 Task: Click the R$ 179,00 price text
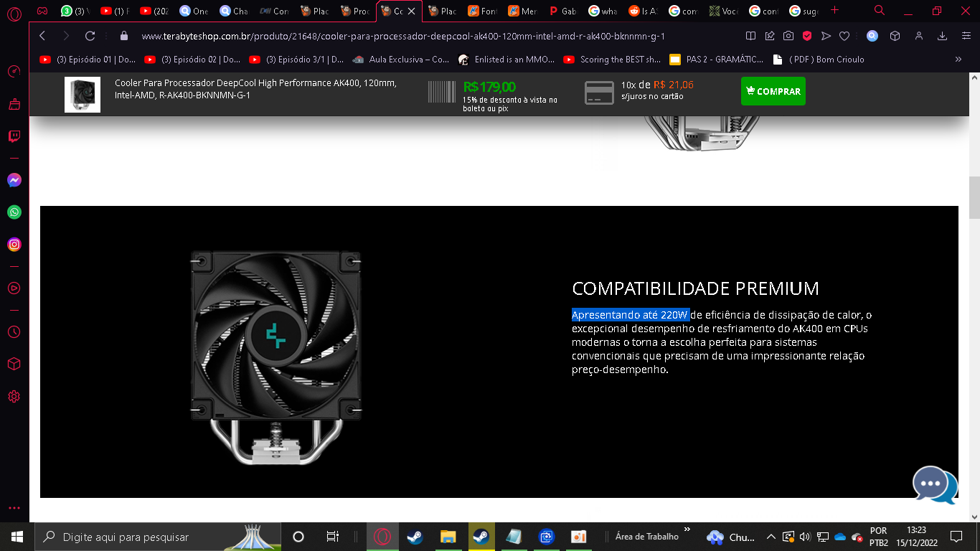pyautogui.click(x=489, y=87)
